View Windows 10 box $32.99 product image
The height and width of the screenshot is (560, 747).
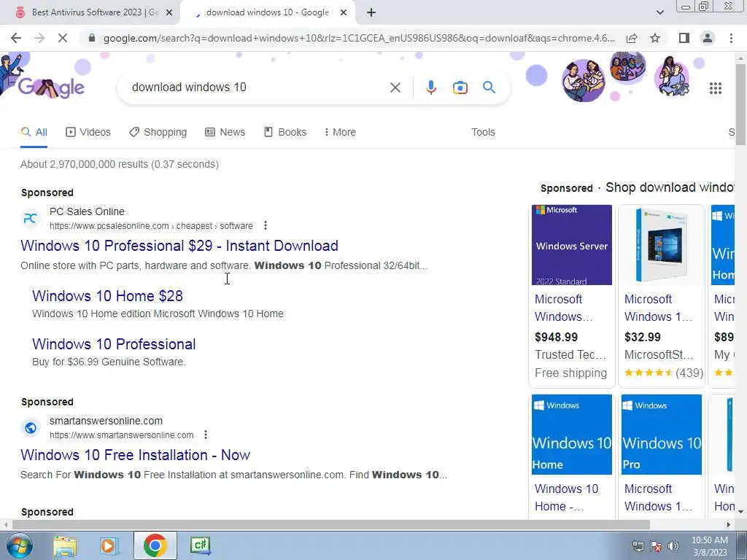click(x=661, y=245)
